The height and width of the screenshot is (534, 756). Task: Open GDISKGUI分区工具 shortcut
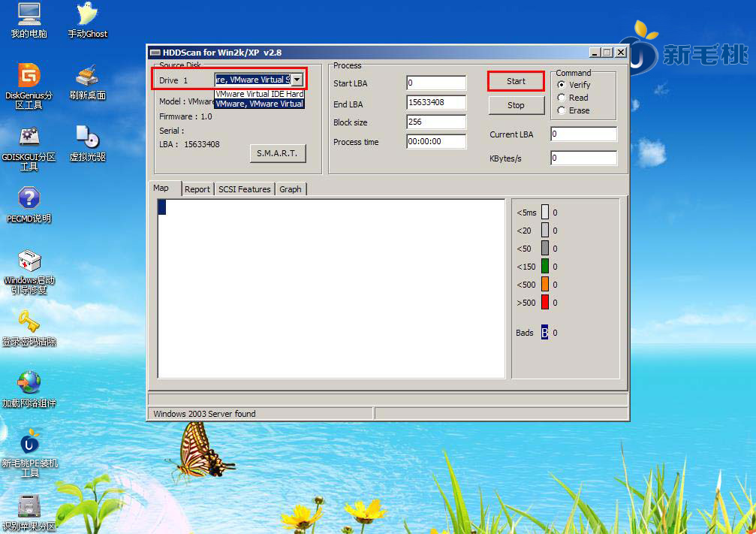pos(29,148)
